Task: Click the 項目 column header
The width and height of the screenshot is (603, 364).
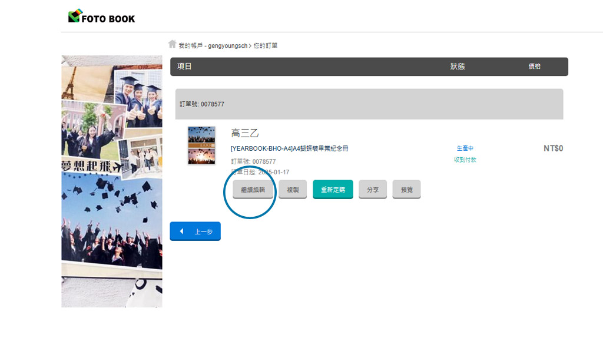Action: [184, 66]
